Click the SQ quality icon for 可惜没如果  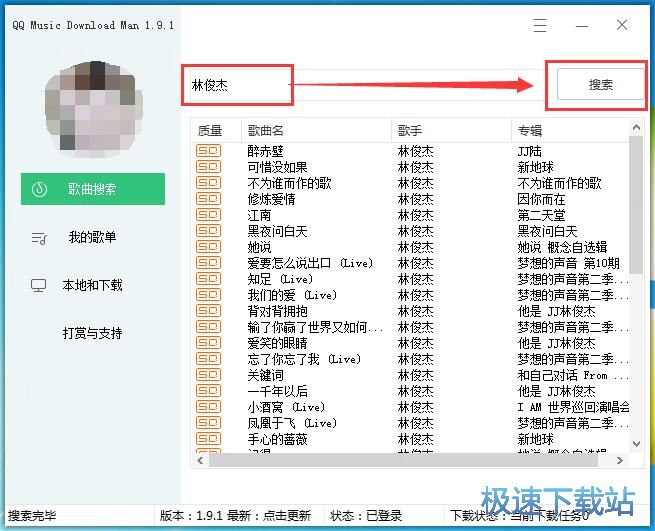(x=208, y=167)
